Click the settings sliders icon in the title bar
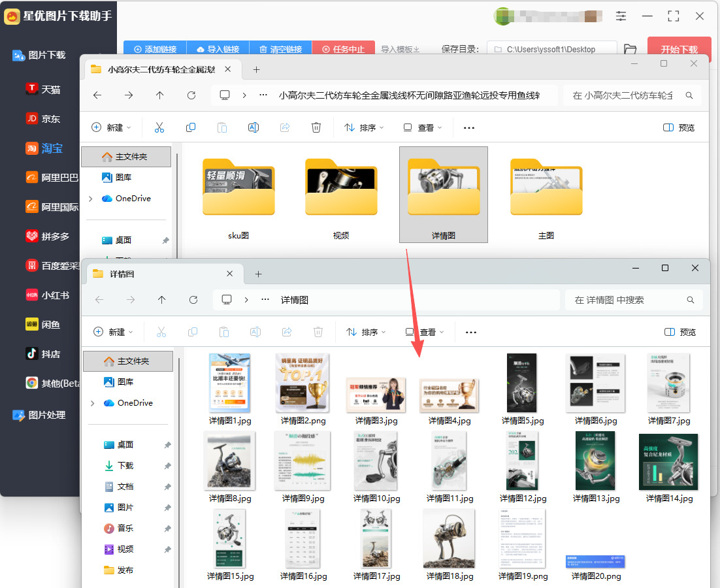 click(x=621, y=16)
